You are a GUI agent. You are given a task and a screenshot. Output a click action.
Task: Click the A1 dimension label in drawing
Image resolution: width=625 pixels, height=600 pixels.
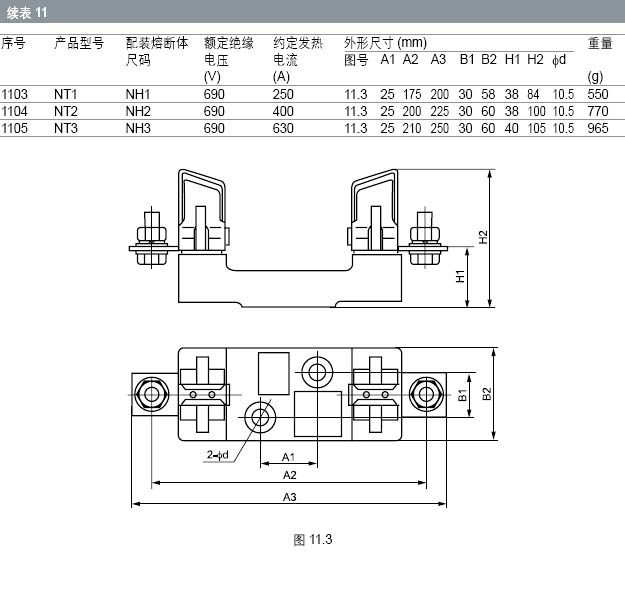289,456
